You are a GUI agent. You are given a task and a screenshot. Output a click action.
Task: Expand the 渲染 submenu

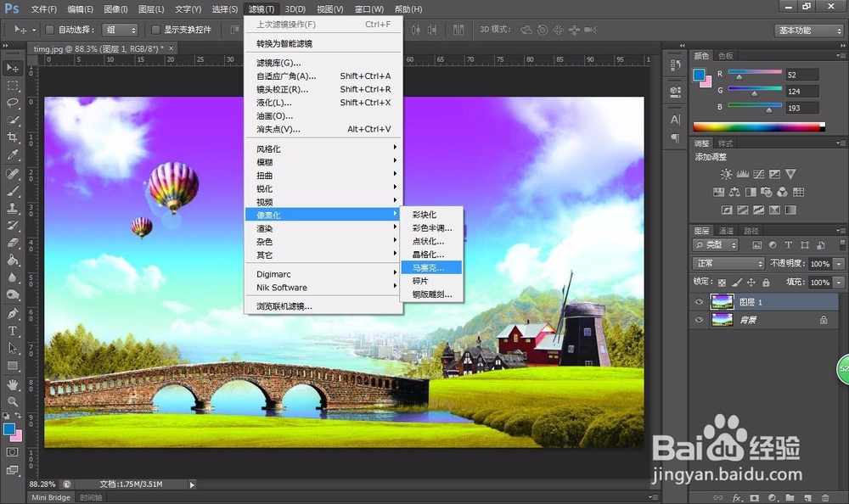[x=323, y=228]
